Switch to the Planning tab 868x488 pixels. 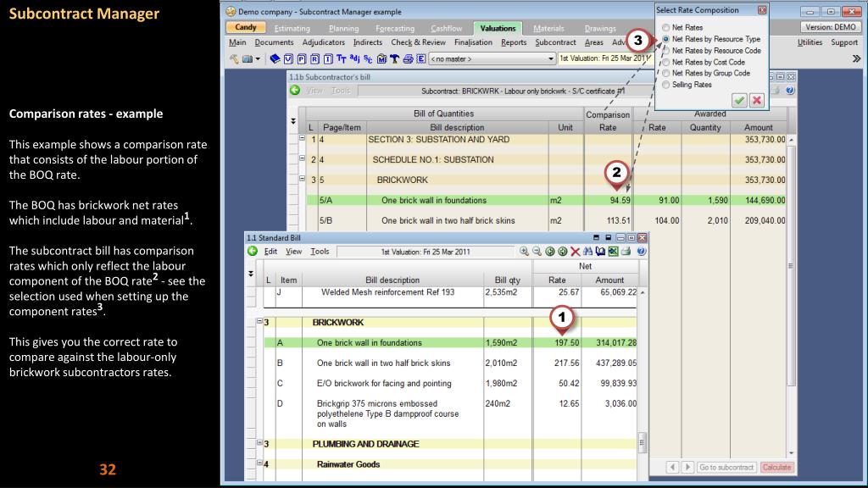(x=344, y=28)
